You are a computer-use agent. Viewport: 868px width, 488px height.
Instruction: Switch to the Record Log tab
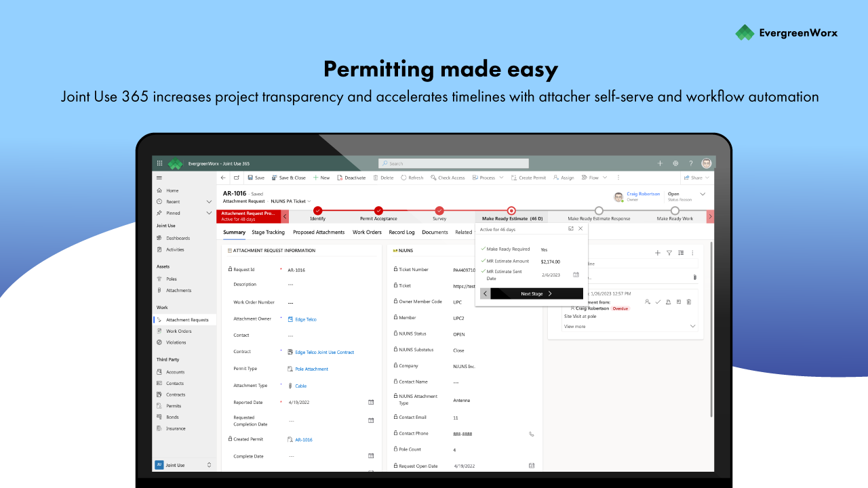[401, 232]
